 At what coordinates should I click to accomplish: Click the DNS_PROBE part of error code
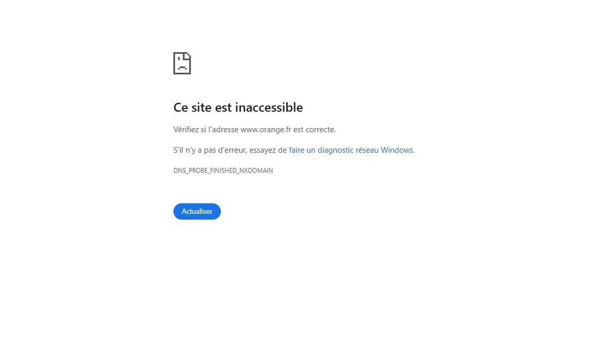tap(191, 171)
